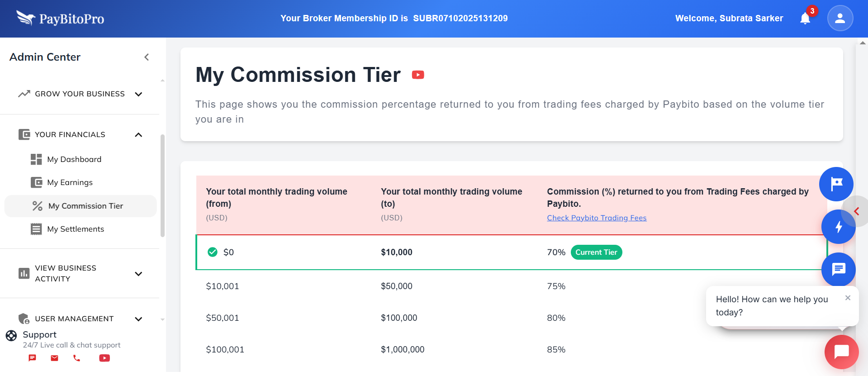This screenshot has width=868, height=376.
Task: Expand the Grow Your Business section
Action: 138,94
